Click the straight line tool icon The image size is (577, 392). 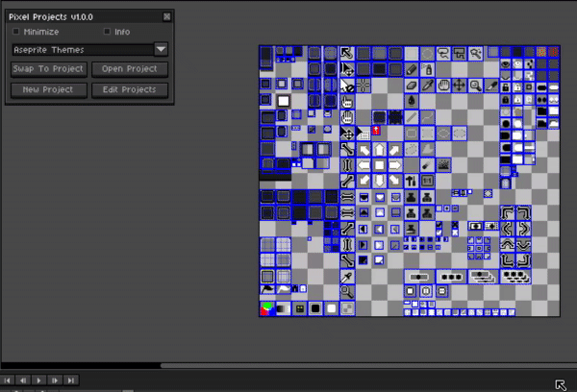[x=412, y=117]
